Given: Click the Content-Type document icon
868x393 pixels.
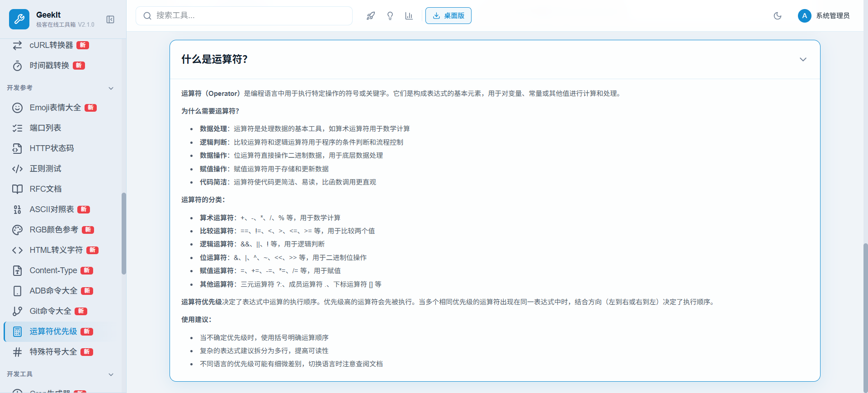Looking at the screenshot, I should click(17, 270).
